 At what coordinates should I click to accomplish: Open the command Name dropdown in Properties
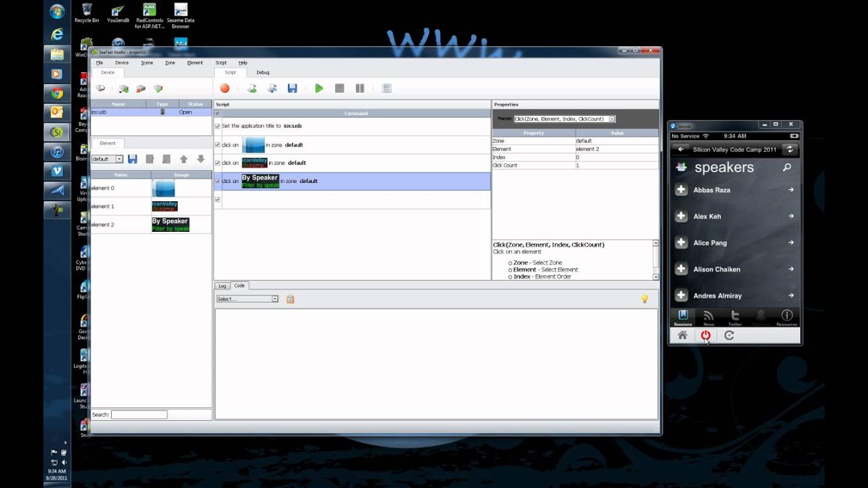[612, 119]
